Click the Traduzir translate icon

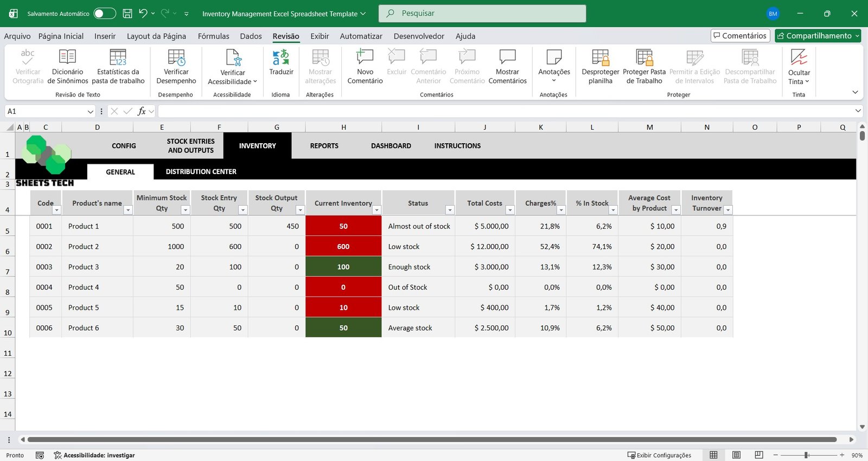pyautogui.click(x=281, y=57)
